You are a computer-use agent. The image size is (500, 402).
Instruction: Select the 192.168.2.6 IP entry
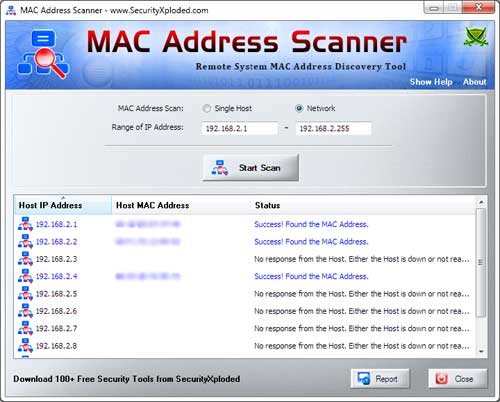click(56, 311)
